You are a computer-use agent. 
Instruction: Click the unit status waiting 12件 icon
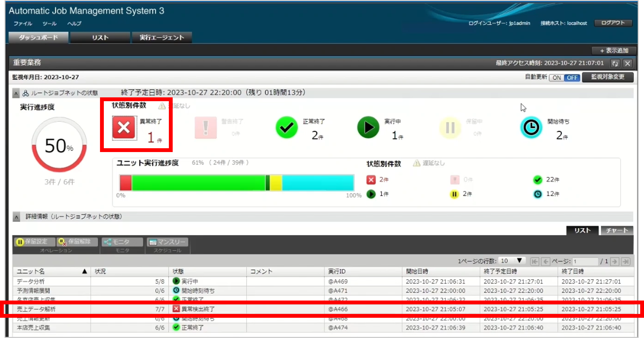click(537, 194)
